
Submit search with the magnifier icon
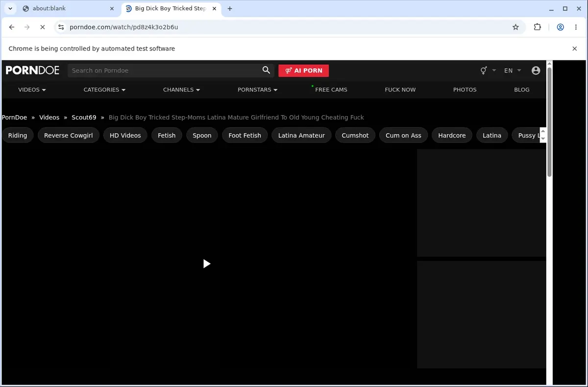pyautogui.click(x=266, y=70)
